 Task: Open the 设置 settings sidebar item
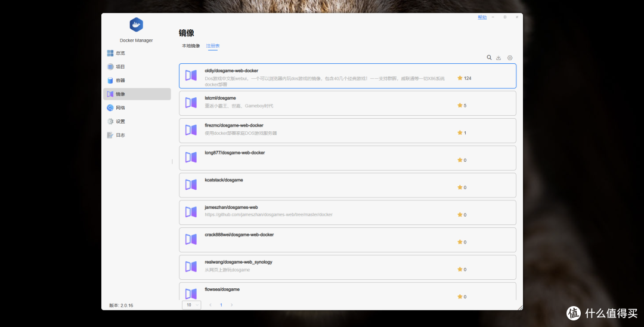pyautogui.click(x=137, y=121)
